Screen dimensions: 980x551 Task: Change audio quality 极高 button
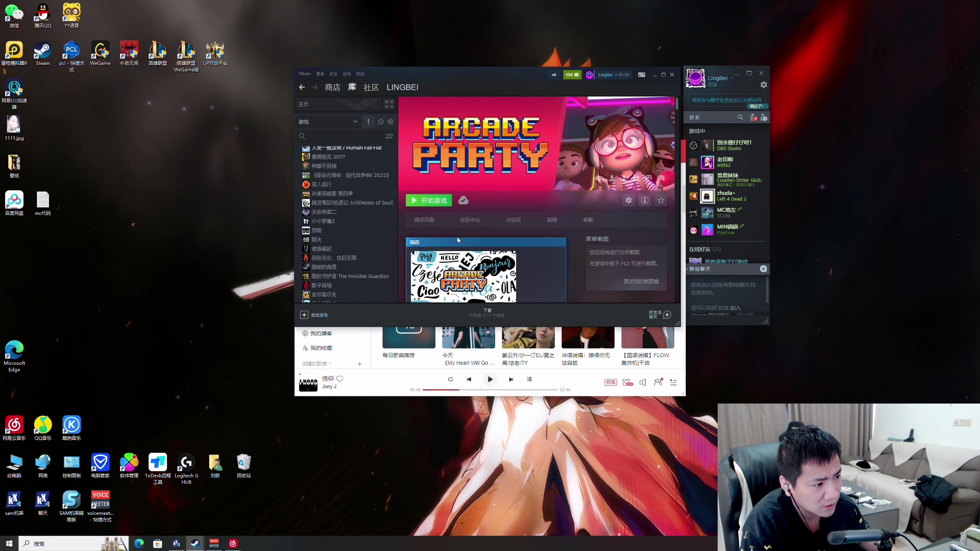pyautogui.click(x=610, y=382)
